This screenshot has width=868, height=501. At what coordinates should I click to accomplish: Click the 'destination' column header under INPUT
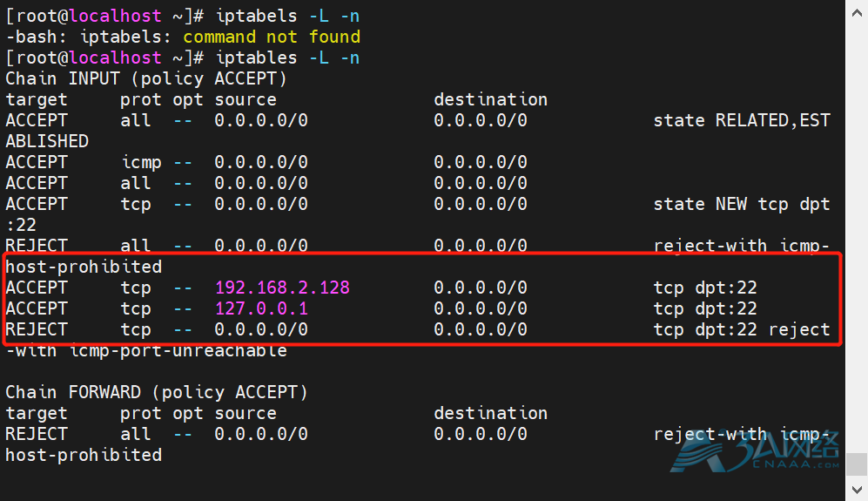[490, 99]
